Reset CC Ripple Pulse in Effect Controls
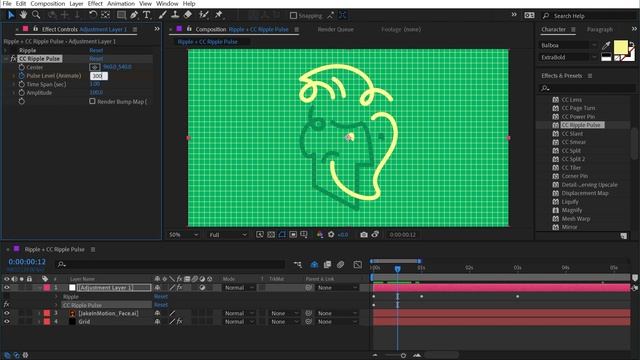This screenshot has height=360, width=640. click(x=96, y=59)
